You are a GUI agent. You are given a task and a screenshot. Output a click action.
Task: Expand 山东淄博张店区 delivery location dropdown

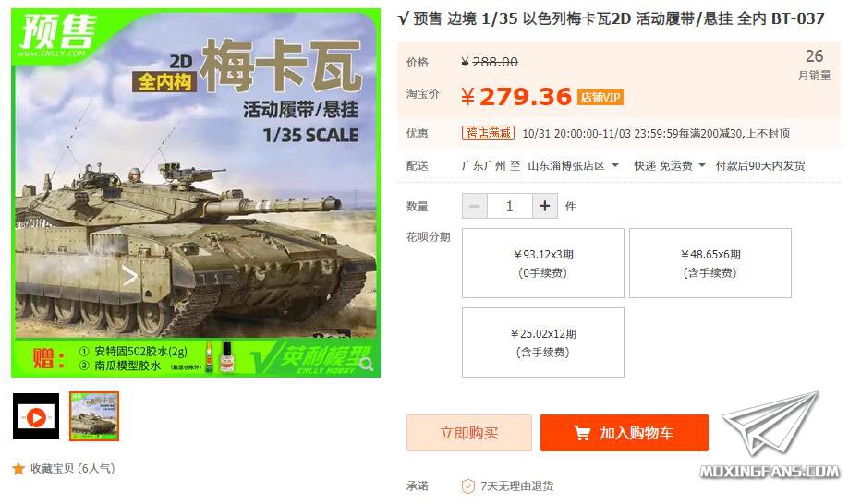coord(573,165)
